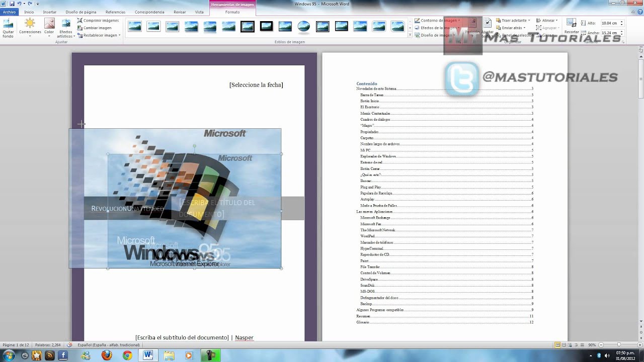Switch to the Vista tab

point(199,12)
